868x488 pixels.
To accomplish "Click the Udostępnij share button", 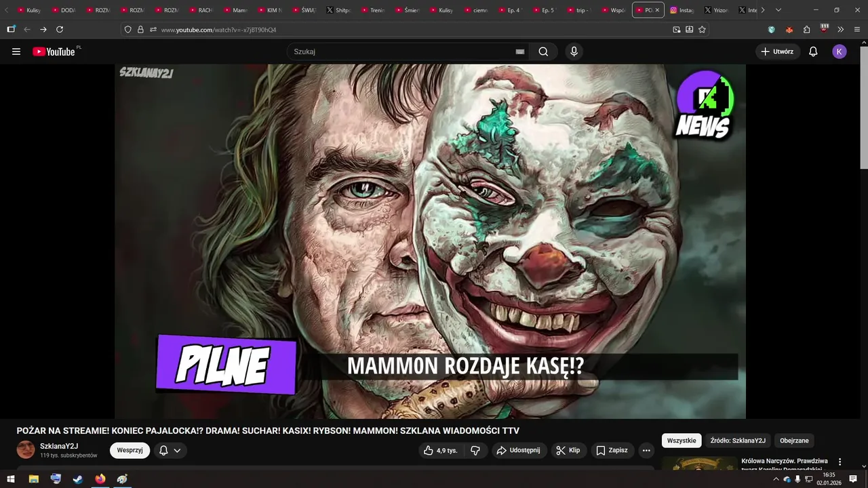I will [519, 450].
